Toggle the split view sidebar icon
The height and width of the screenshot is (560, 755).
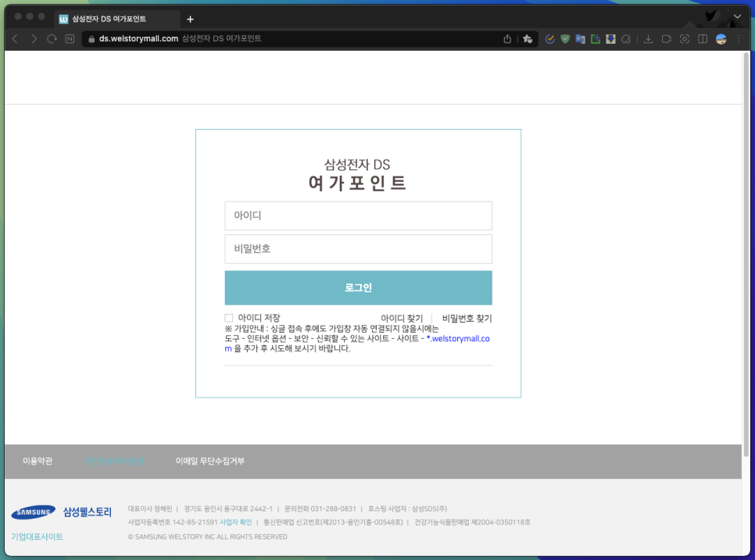click(x=703, y=39)
